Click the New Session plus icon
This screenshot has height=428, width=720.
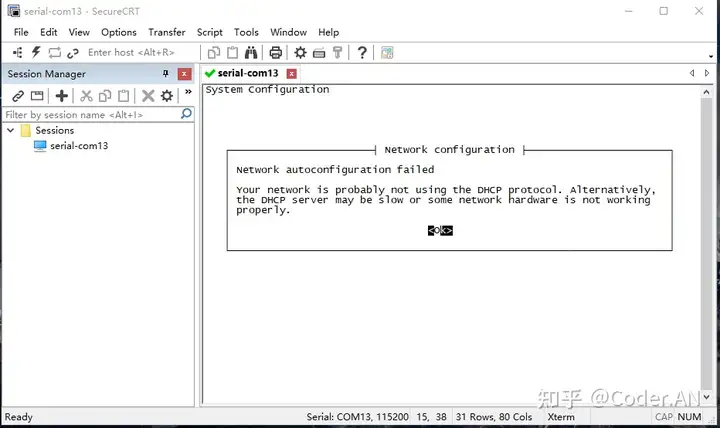[x=62, y=96]
